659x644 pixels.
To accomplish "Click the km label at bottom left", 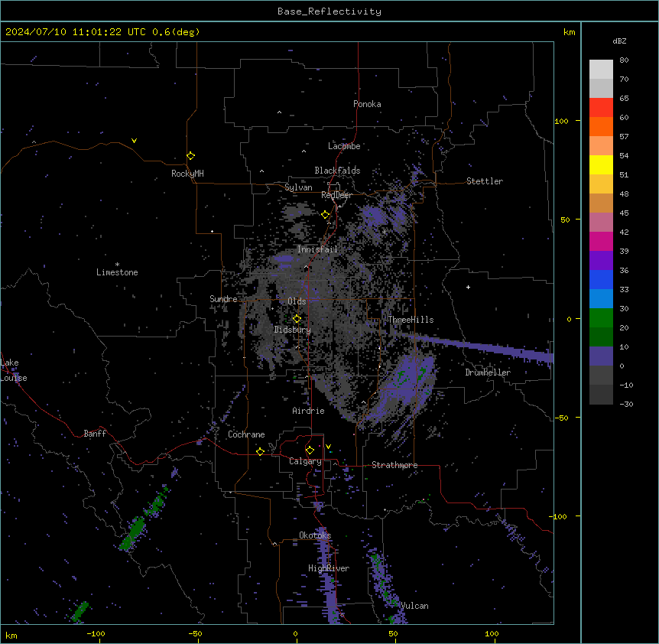I will (x=11, y=635).
